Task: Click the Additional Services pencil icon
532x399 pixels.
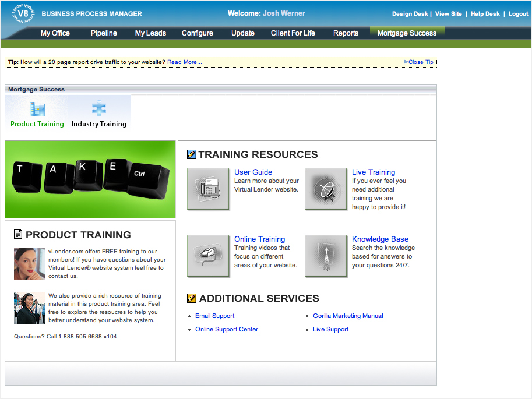Action: click(x=191, y=298)
